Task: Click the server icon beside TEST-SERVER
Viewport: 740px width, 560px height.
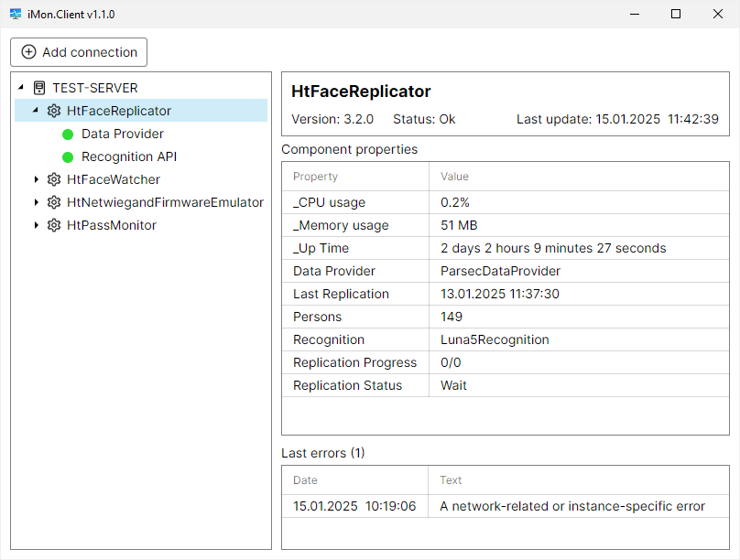Action: tap(39, 88)
